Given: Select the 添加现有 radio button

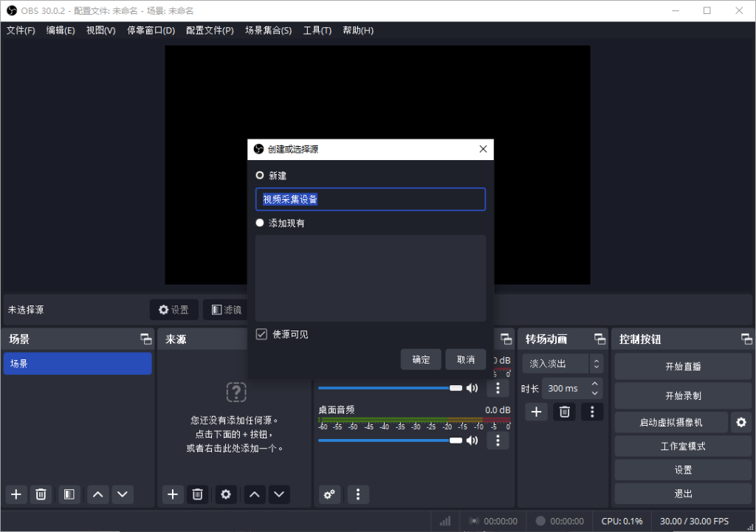Looking at the screenshot, I should (x=259, y=222).
